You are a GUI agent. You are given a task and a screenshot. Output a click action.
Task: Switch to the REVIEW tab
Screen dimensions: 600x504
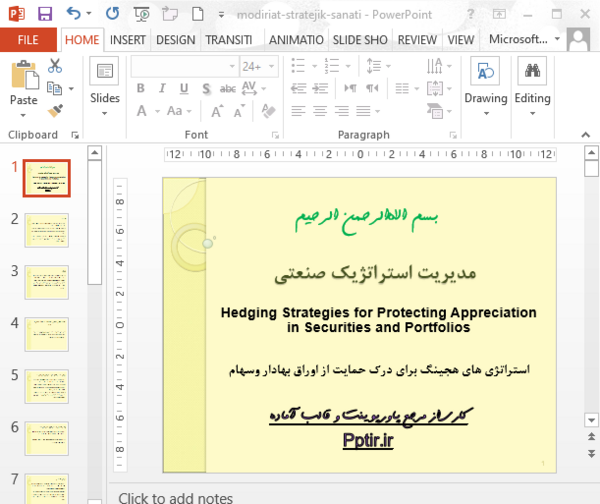(x=417, y=40)
